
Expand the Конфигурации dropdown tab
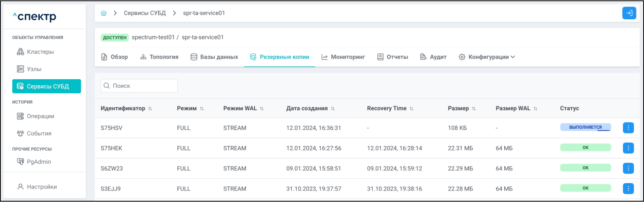[x=487, y=57]
